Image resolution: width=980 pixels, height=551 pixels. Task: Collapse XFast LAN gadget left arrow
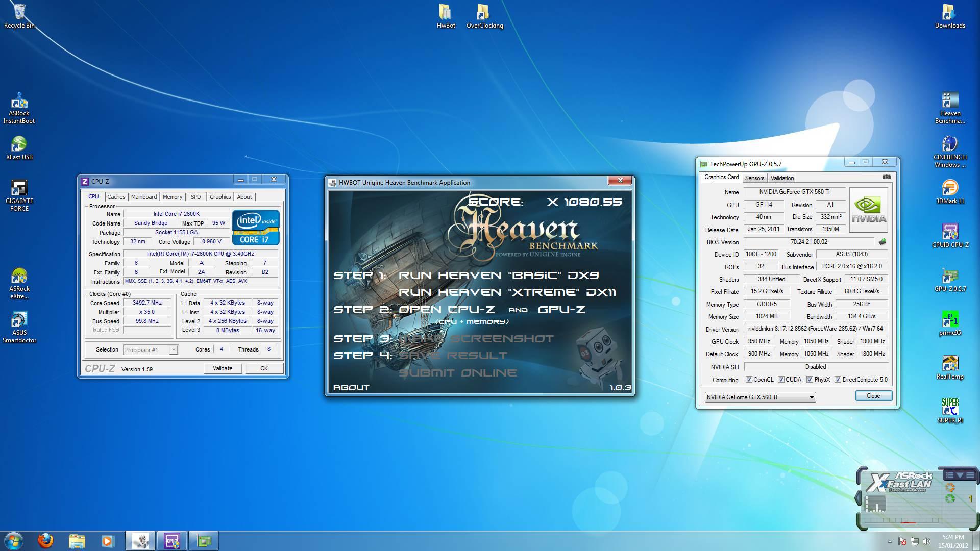pos(859,497)
